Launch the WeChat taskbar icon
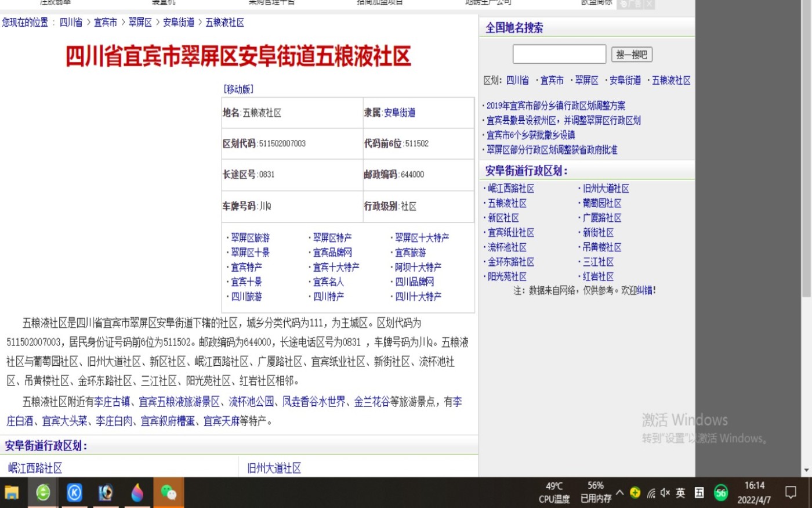Image resolution: width=812 pixels, height=508 pixels. pyautogui.click(x=169, y=493)
